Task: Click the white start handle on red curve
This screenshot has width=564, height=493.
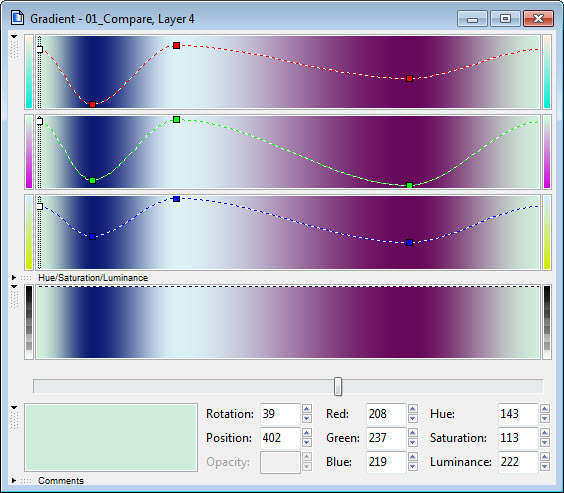Action: click(x=40, y=49)
